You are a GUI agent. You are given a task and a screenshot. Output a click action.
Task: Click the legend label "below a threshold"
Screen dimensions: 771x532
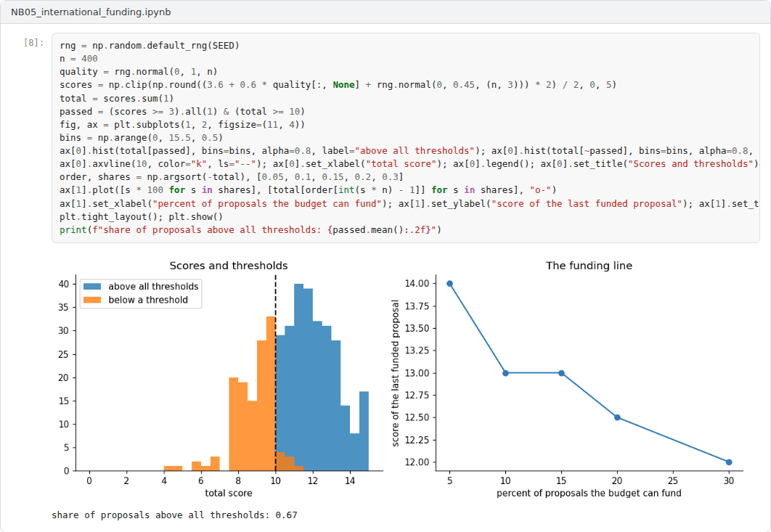click(148, 300)
